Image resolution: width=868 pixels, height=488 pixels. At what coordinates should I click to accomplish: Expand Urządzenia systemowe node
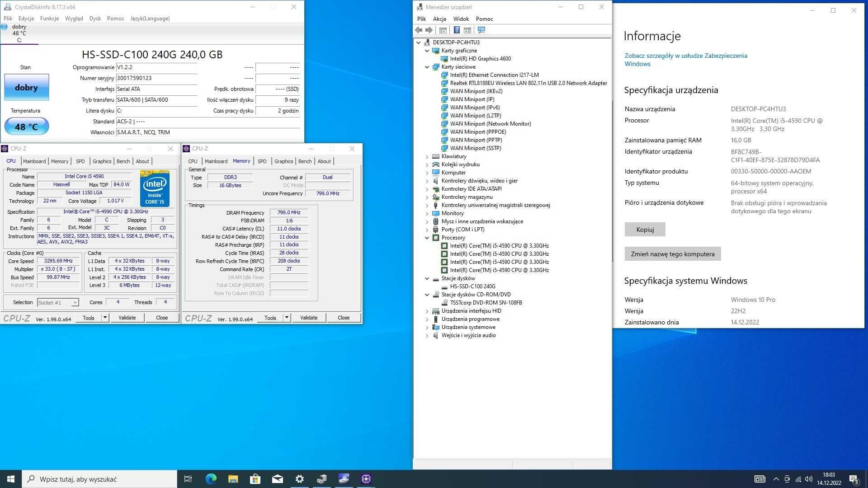pyautogui.click(x=427, y=327)
